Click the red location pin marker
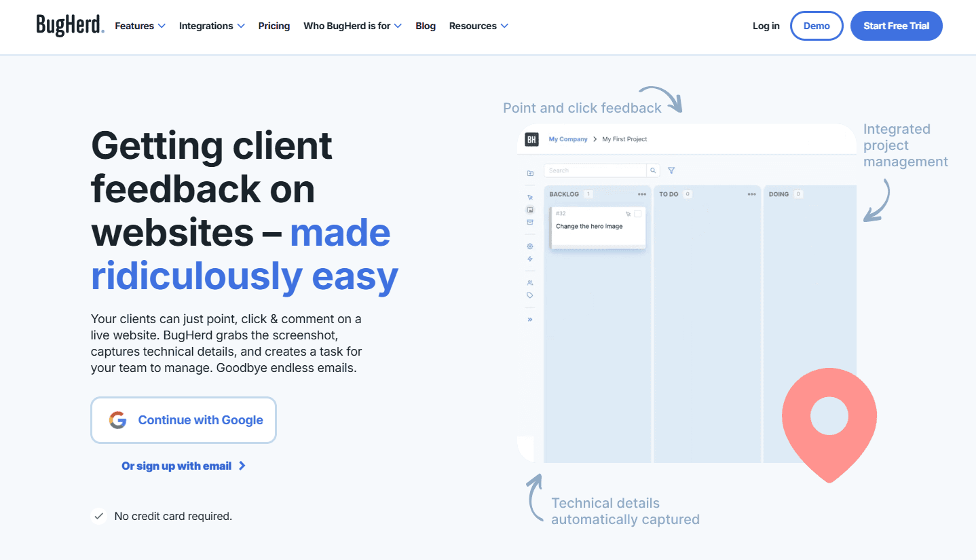Image resolution: width=976 pixels, height=560 pixels. pos(829,425)
